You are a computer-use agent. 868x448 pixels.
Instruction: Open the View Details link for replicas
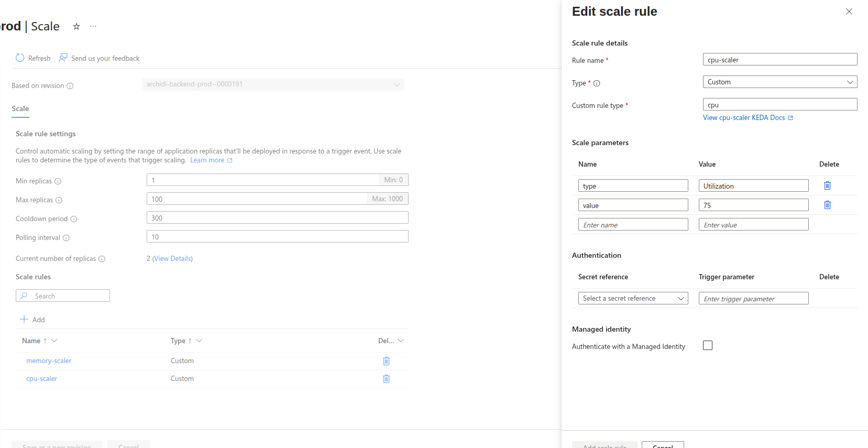(x=172, y=259)
